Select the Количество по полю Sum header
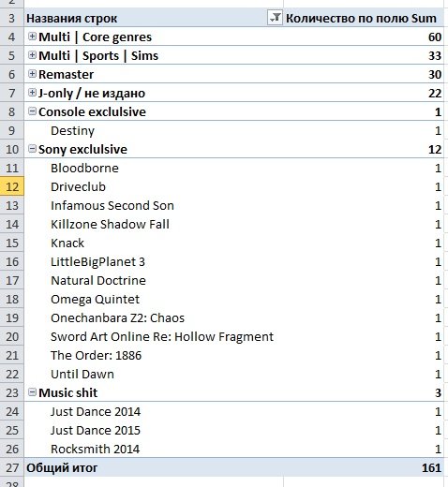This screenshot has width=448, height=487. pos(364,18)
